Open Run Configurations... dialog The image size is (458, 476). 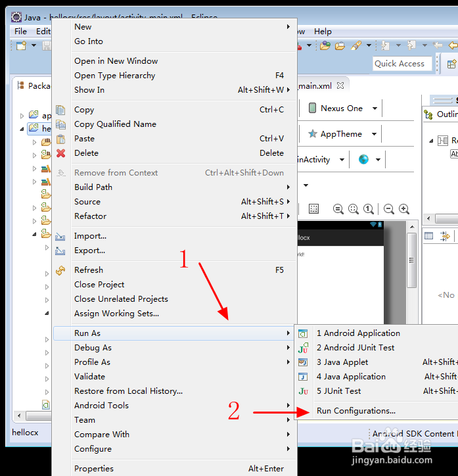coord(377,411)
